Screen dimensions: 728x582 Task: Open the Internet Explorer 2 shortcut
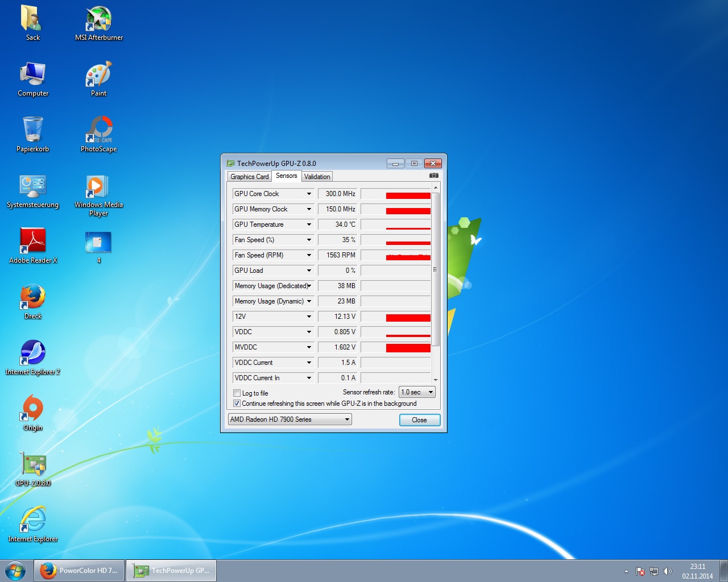[x=33, y=357]
